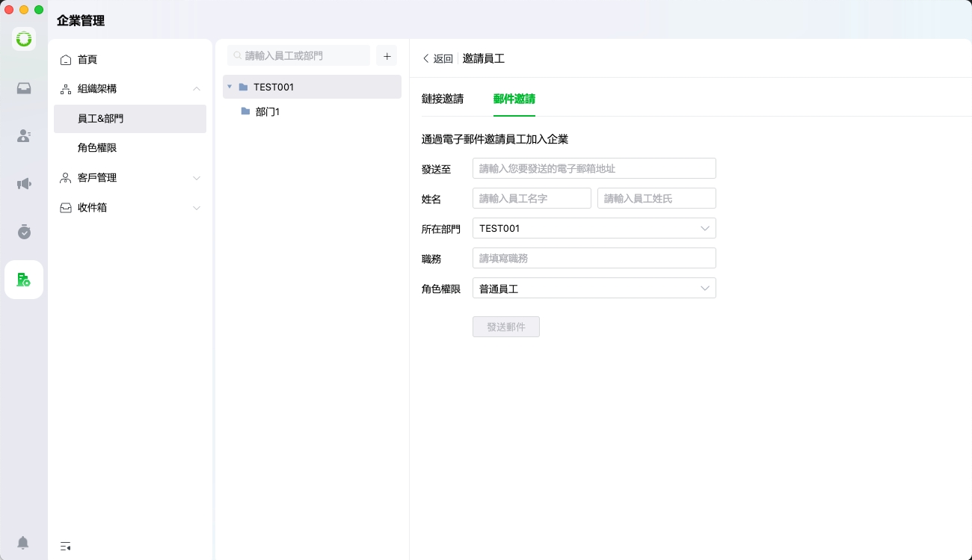Screen dimensions: 972x560
Task: Open the contacts icon in left rail
Action: pyautogui.click(x=24, y=136)
